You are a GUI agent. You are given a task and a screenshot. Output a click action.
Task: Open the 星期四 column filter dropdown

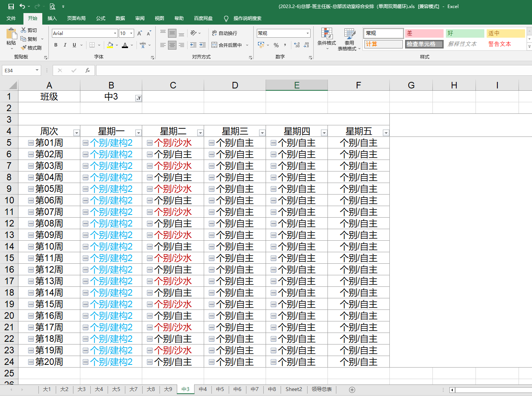(324, 133)
